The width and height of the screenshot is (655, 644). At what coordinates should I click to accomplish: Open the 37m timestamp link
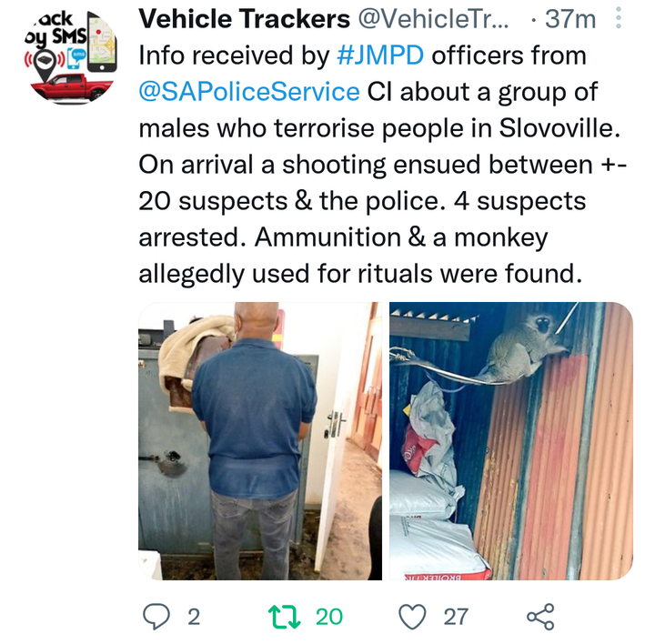[570, 19]
